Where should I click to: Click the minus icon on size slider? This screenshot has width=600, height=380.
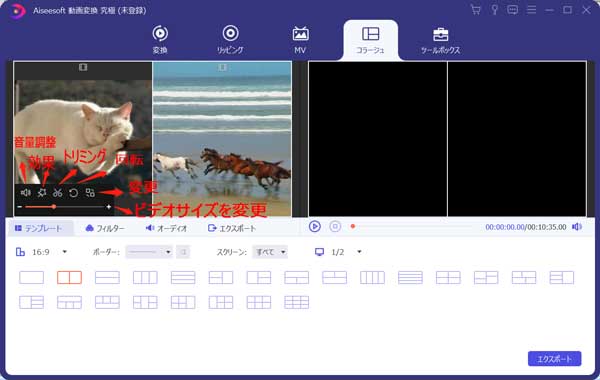pos(20,207)
